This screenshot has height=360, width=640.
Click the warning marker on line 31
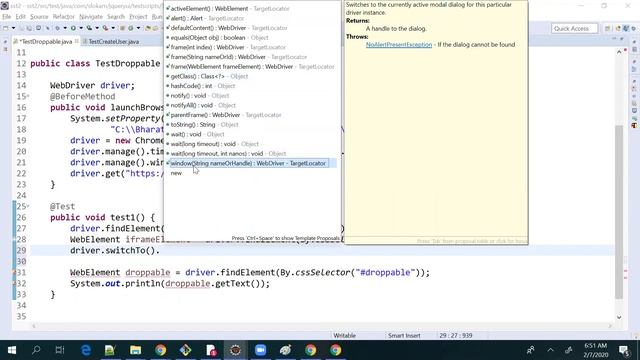click(x=14, y=272)
